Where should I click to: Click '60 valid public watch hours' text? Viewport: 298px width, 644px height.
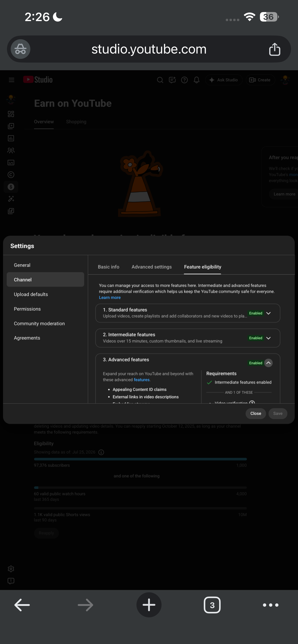coord(60,494)
